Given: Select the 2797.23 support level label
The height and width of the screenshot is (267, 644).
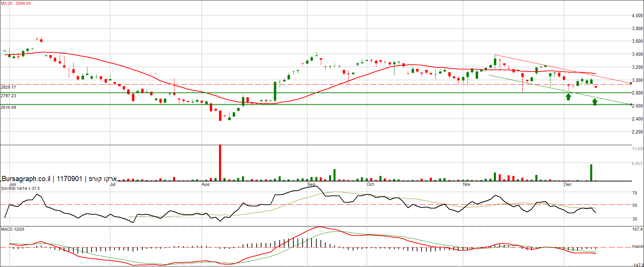Looking at the screenshot, I should pyautogui.click(x=9, y=96).
